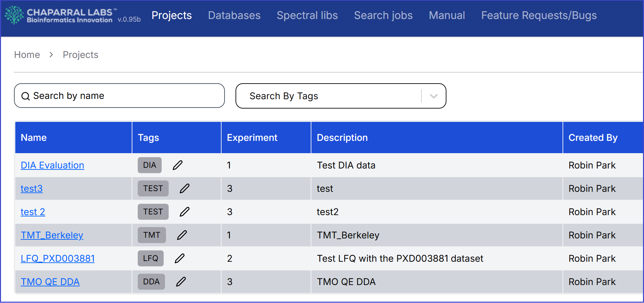
Task: Open the LFQ_PXD003881 project link
Action: click(58, 258)
